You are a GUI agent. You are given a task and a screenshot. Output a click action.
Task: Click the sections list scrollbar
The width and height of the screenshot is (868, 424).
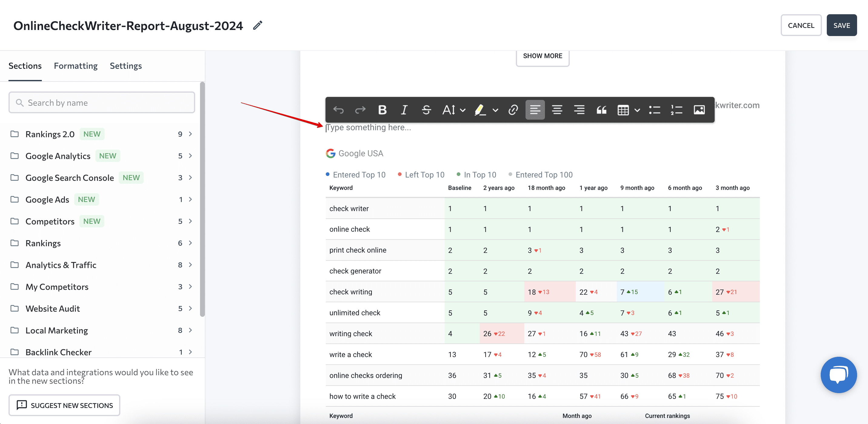click(202, 199)
